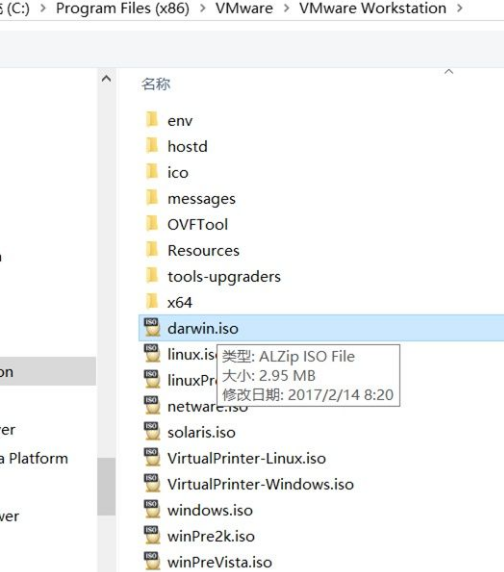Click the navigation pane scrollbar thumb

point(106,486)
